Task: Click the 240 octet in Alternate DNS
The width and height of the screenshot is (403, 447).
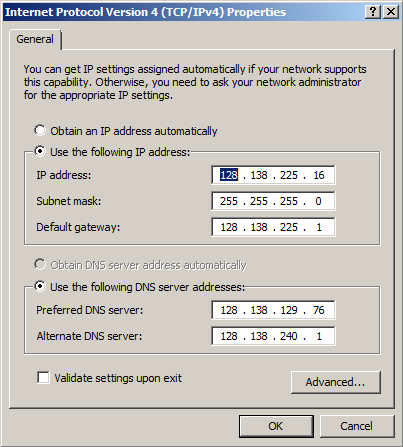Action: [289, 336]
